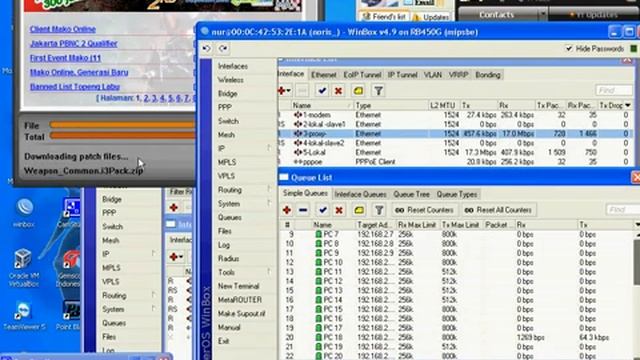Toggle the Hide Passwords checkbox
This screenshot has height=360, width=640.
click(x=569, y=49)
